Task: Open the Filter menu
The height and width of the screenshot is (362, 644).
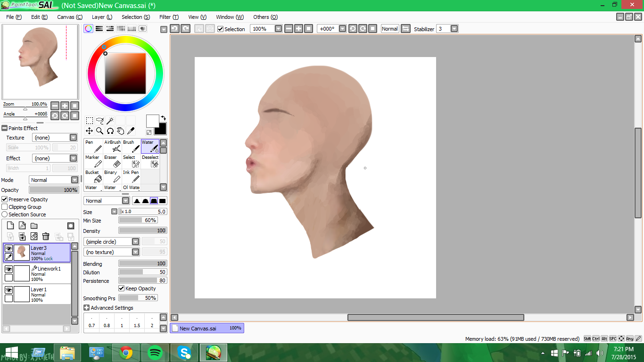Action: click(x=169, y=17)
